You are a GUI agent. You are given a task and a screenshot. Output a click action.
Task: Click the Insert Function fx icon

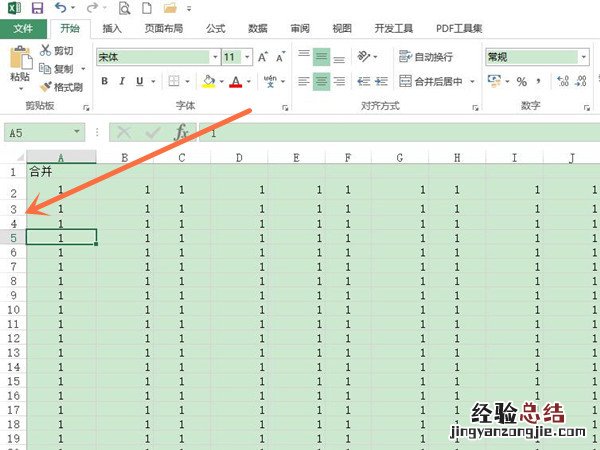181,132
